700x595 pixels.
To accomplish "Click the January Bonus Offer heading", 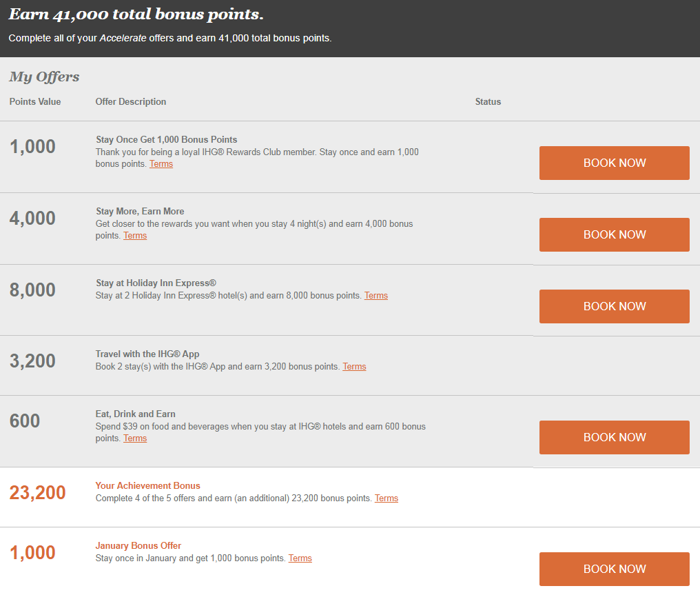I will [138, 545].
